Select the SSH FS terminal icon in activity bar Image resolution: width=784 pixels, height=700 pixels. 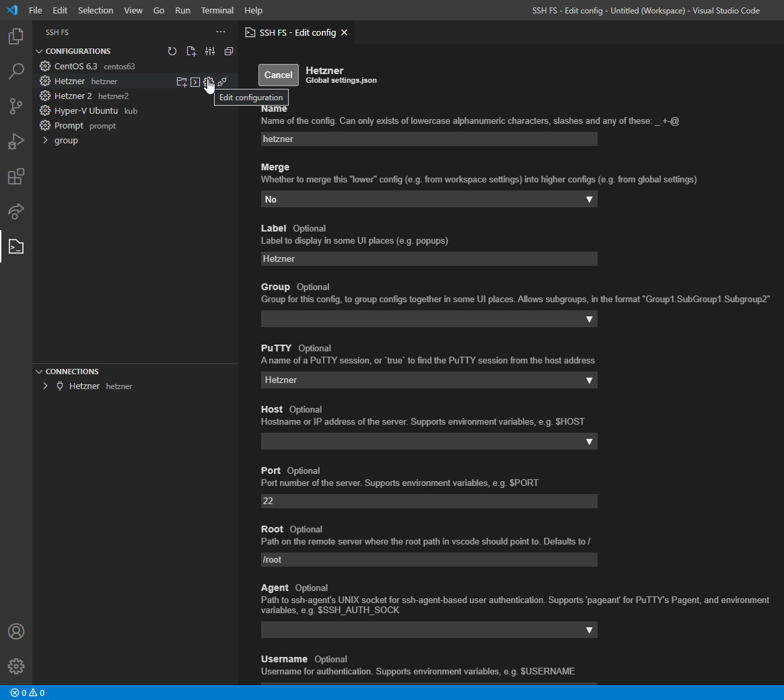(16, 246)
